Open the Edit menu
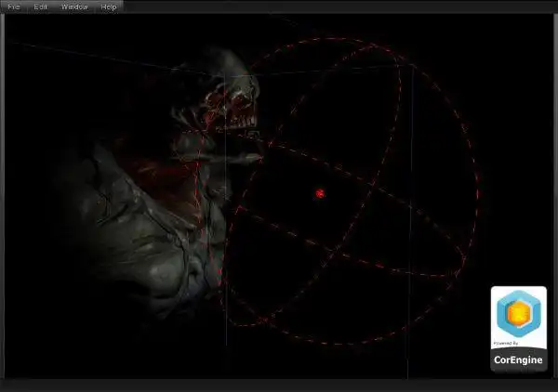 (x=40, y=7)
